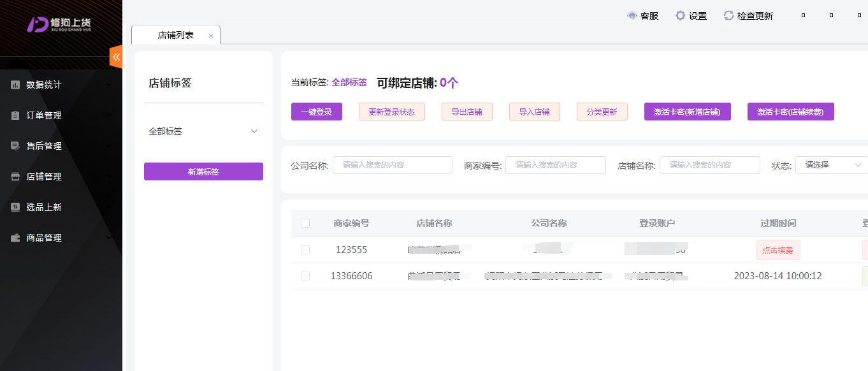Check the row for merchant 13366606
This screenshot has height=371, width=868.
click(305, 276)
